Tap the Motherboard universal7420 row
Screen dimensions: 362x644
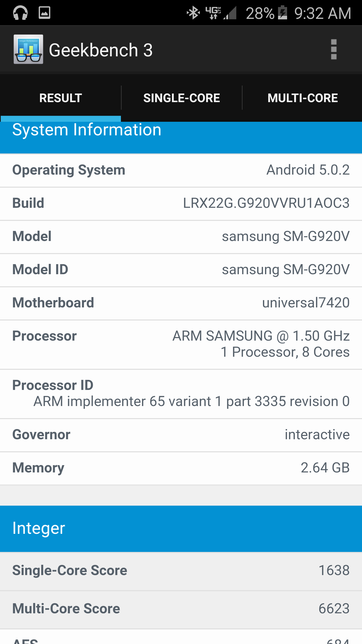[x=181, y=303]
